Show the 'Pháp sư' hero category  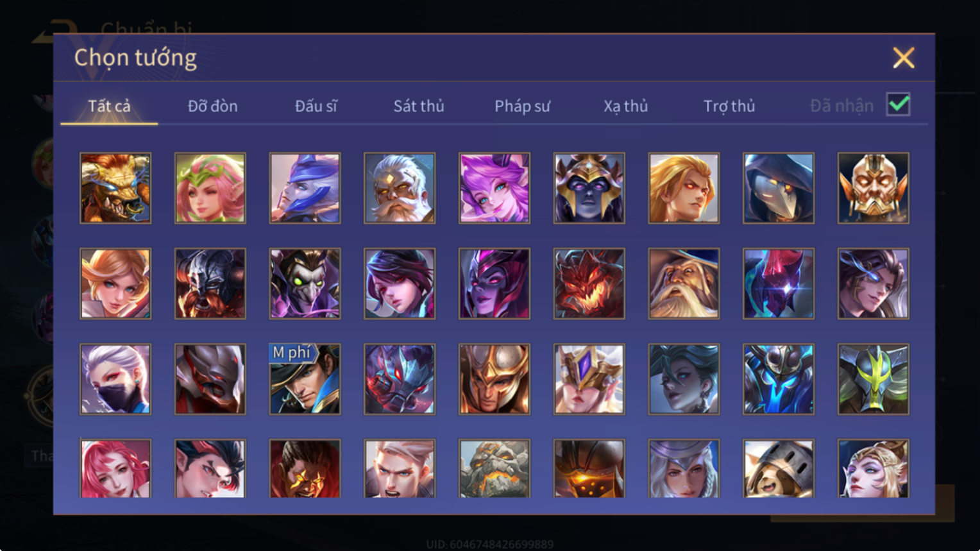click(x=522, y=106)
